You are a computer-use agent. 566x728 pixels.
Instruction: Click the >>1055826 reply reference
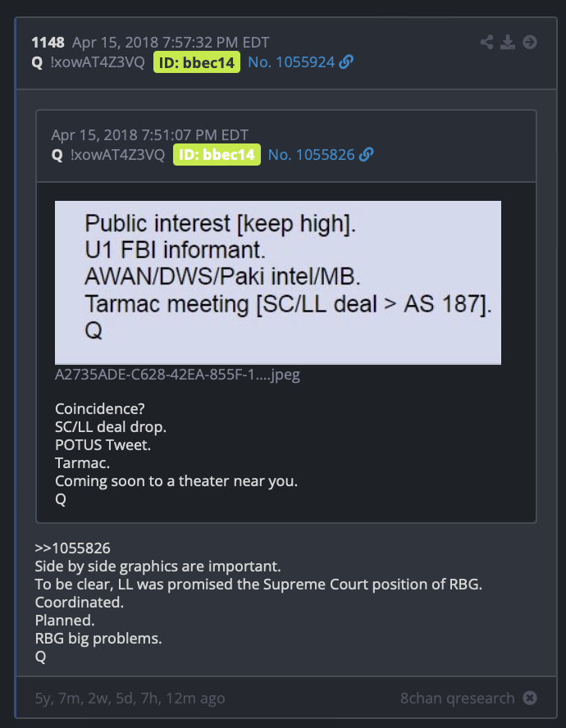click(72, 548)
